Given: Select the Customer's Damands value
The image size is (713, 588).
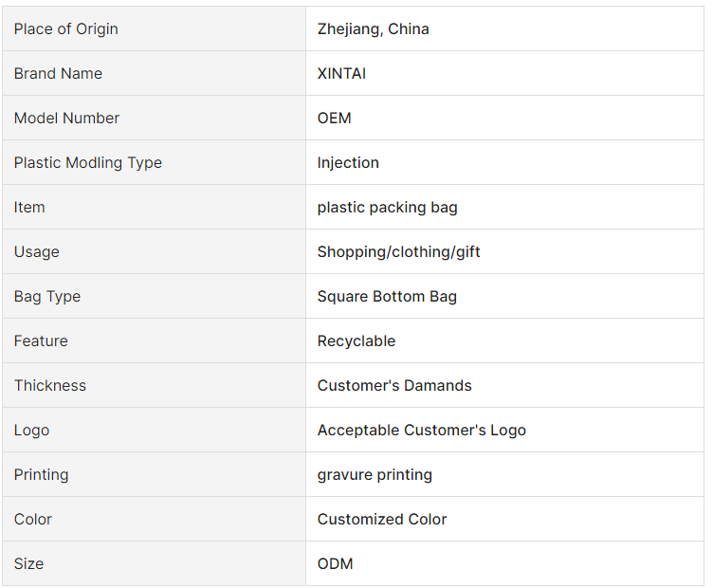Looking at the screenshot, I should [x=394, y=385].
